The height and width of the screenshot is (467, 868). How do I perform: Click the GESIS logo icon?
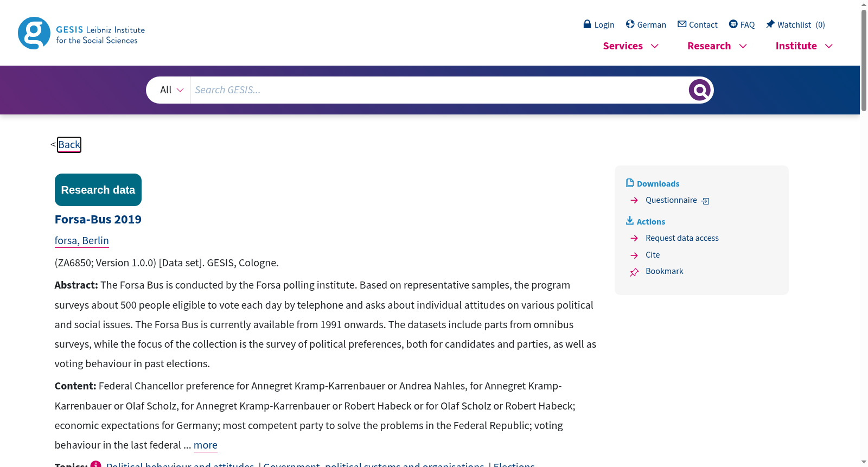pyautogui.click(x=34, y=33)
